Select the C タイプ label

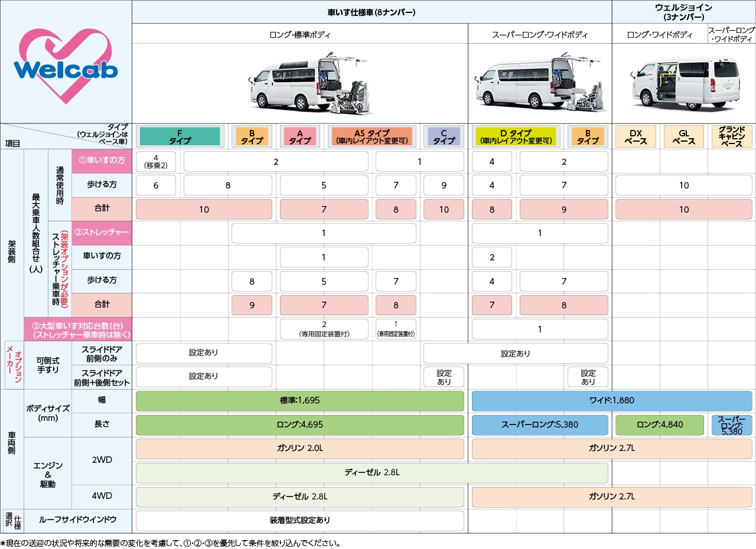(444, 136)
